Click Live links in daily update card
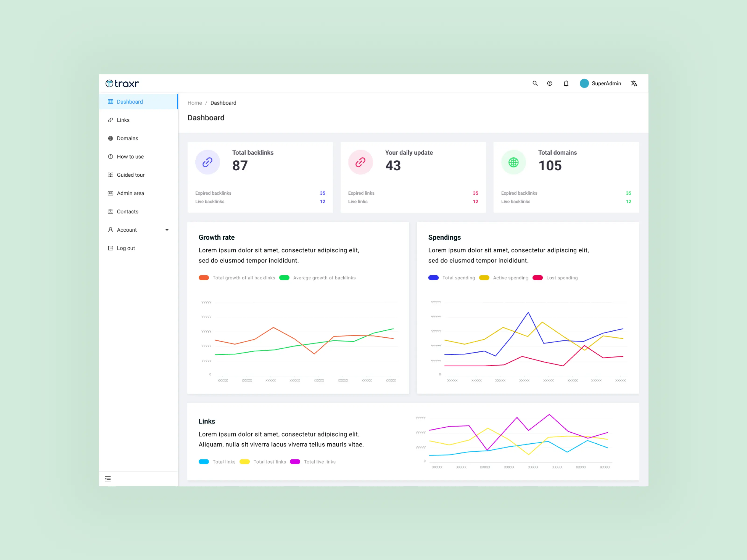747x560 pixels. [x=358, y=202]
